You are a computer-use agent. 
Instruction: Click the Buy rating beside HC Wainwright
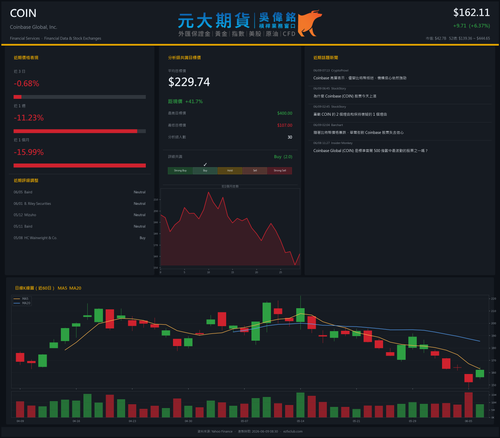point(142,238)
